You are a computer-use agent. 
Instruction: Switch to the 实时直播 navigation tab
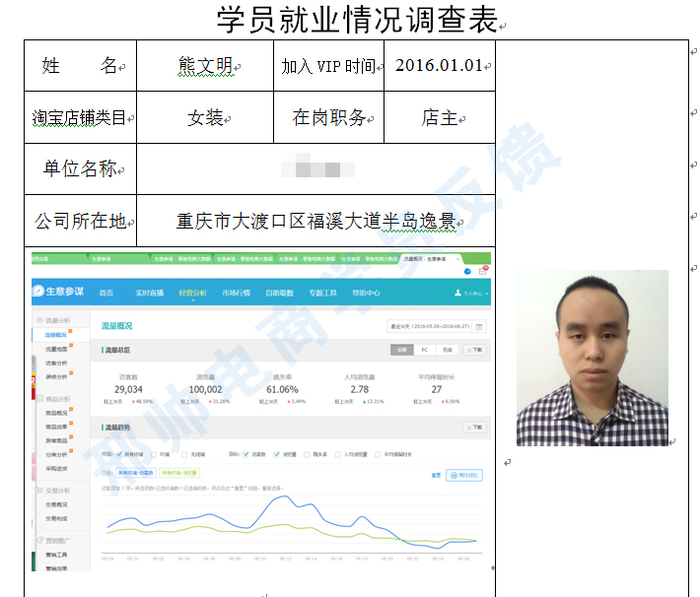tap(148, 293)
